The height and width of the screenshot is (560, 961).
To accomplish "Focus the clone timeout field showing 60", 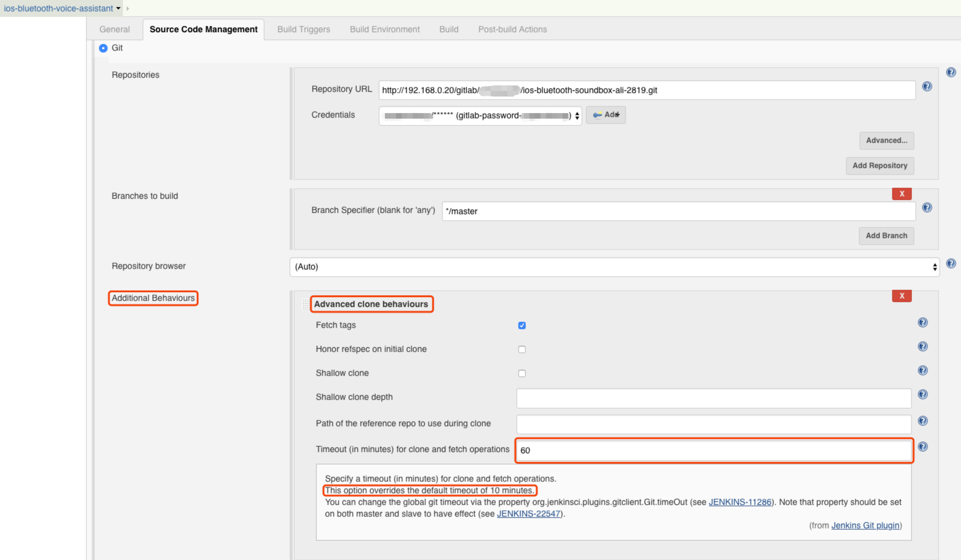I will point(714,451).
